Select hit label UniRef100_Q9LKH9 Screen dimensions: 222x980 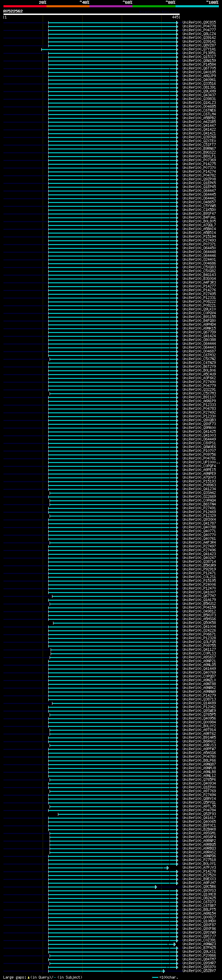pos(199,91)
